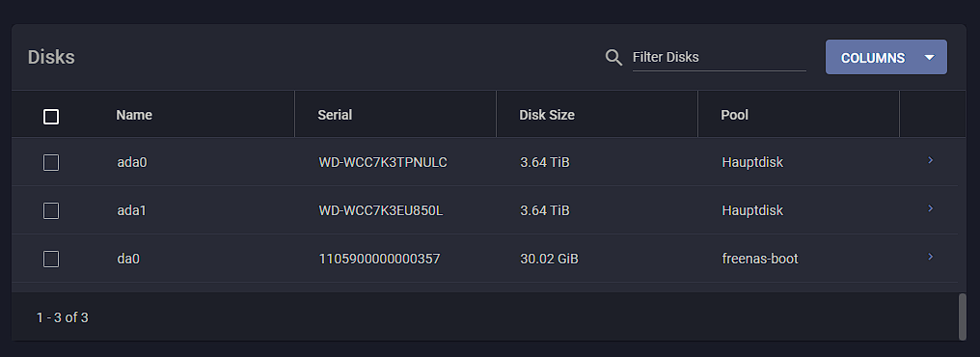980x357 pixels.
Task: Click the 30.02 GiB size cell
Action: pyautogui.click(x=550, y=259)
